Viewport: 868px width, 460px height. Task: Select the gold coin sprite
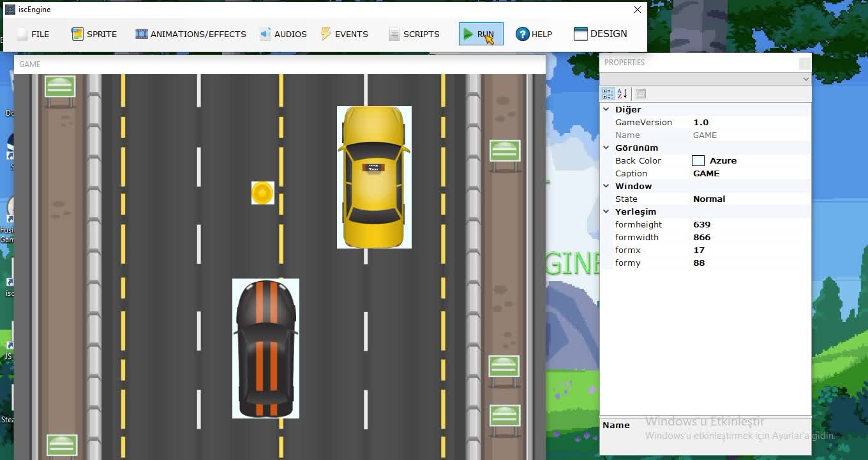(262, 192)
